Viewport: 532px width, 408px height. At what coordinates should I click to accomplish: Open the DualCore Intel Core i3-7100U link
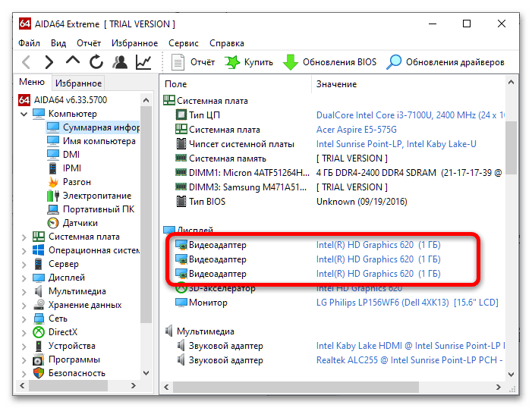point(411,115)
